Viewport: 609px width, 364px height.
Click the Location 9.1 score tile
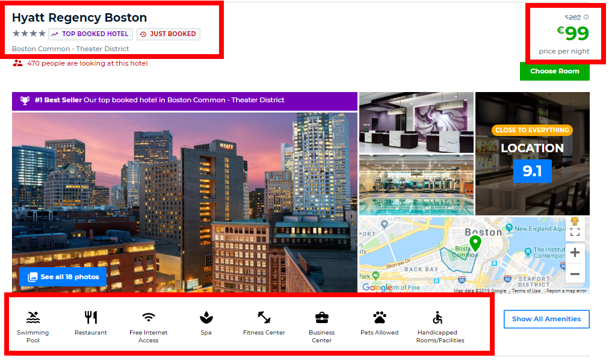[533, 154]
